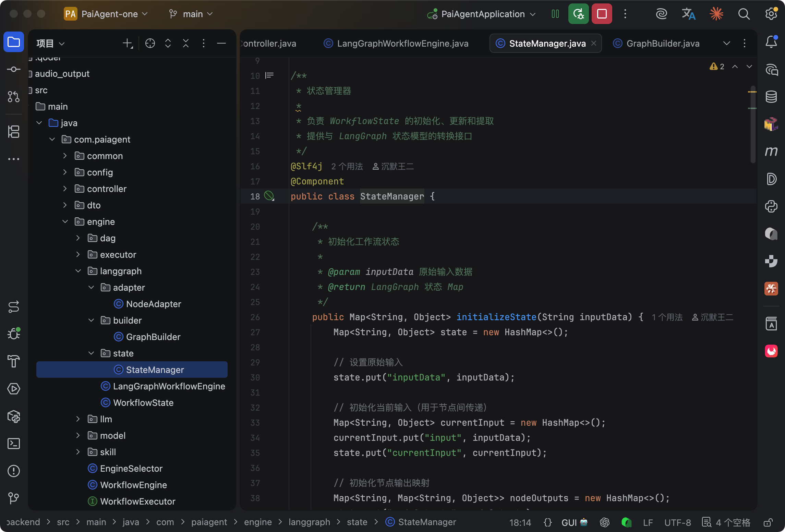
Task: Open the Database tool window
Action: (x=771, y=97)
